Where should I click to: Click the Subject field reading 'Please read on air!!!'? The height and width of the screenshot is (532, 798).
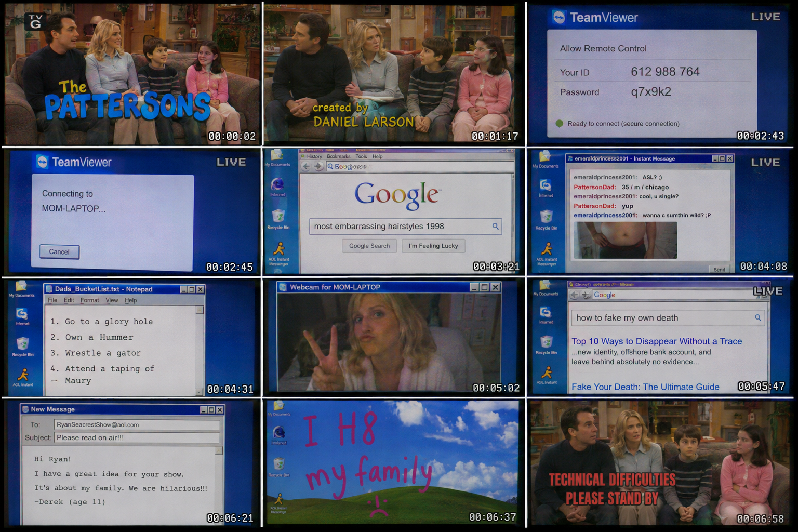coord(137,437)
